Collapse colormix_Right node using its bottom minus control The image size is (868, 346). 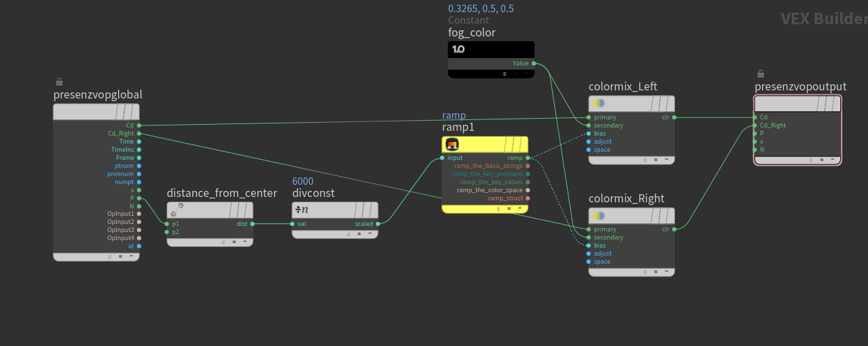pos(666,272)
